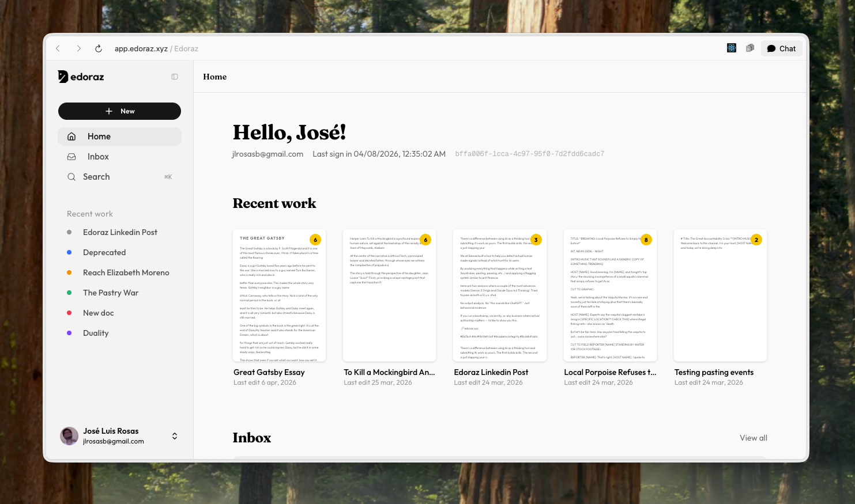Click the Local Porpoise Refuses title
This screenshot has width=855, height=504.
(610, 372)
